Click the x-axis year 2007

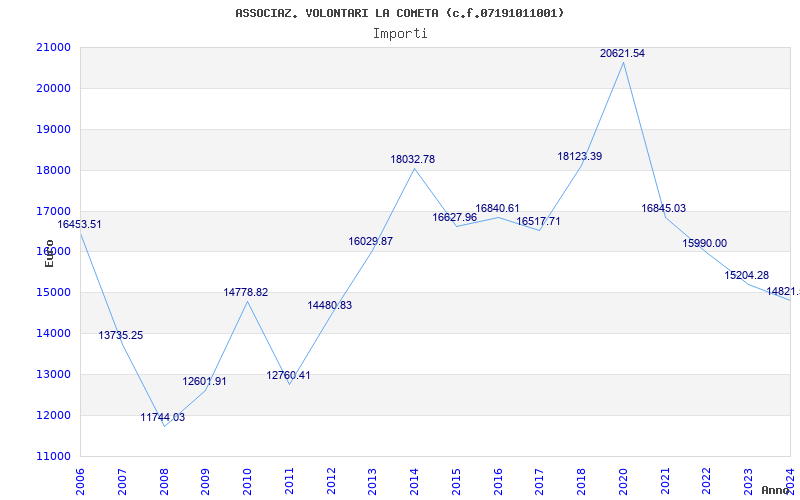click(122, 481)
